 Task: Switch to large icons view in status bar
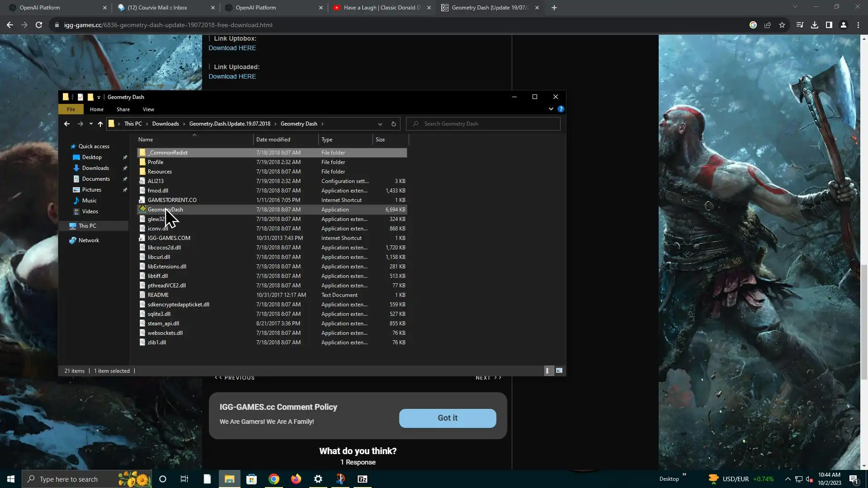[x=559, y=371]
